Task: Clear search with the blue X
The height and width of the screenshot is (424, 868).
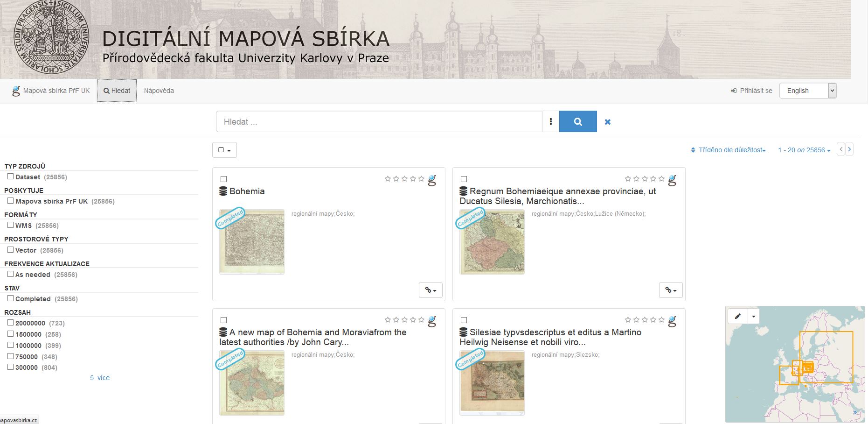Action: pyautogui.click(x=607, y=122)
